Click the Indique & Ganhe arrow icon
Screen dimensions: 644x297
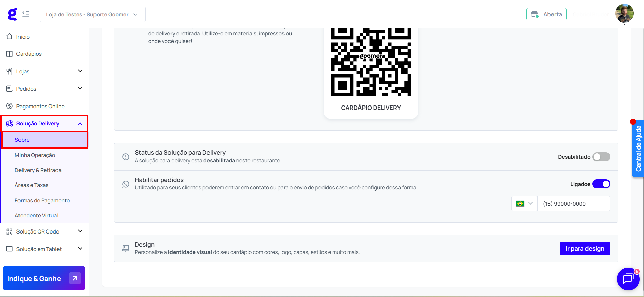[x=75, y=278]
